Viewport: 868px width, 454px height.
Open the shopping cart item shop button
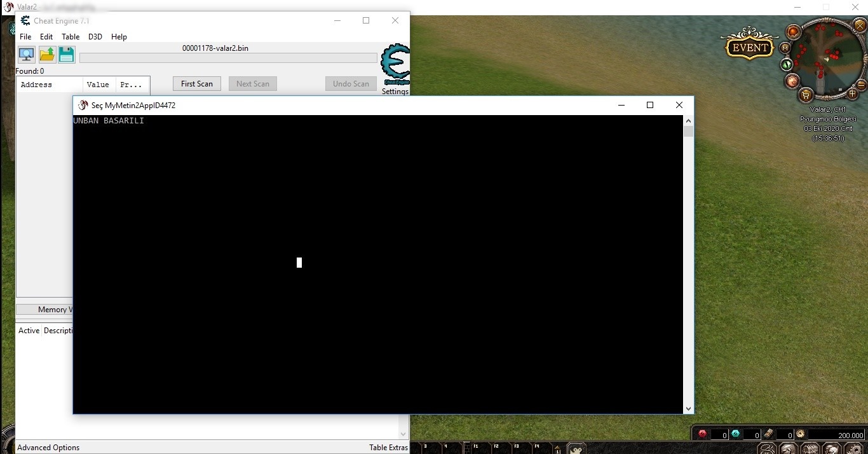point(806,95)
